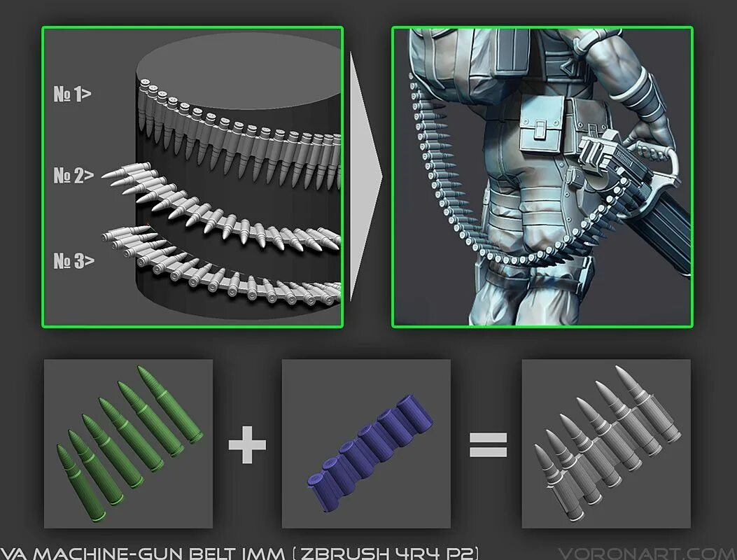Select the purple belt links thumbnail
The width and height of the screenshot is (737, 560).
point(366,443)
